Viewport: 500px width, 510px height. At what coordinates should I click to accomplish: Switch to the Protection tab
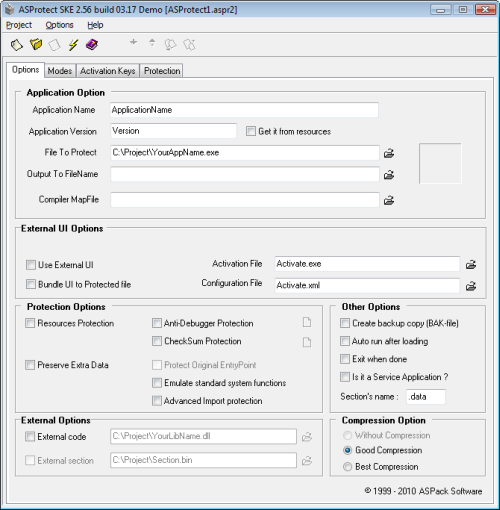(x=162, y=71)
